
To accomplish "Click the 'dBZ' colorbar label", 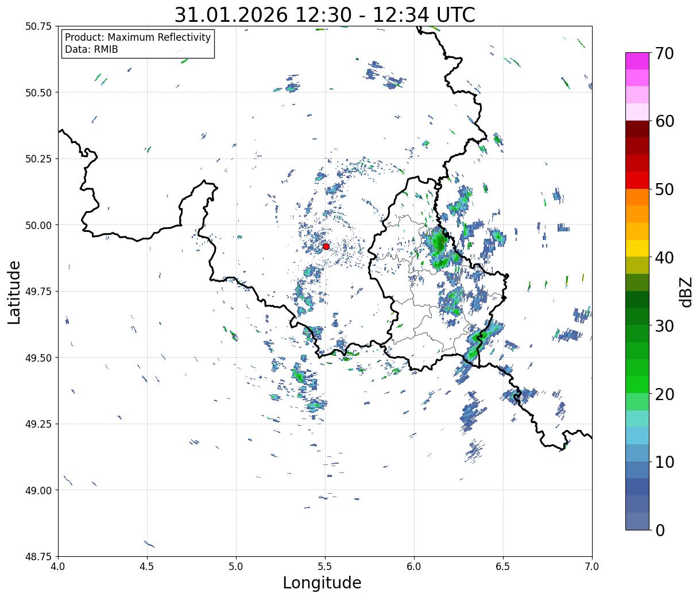I will point(686,292).
